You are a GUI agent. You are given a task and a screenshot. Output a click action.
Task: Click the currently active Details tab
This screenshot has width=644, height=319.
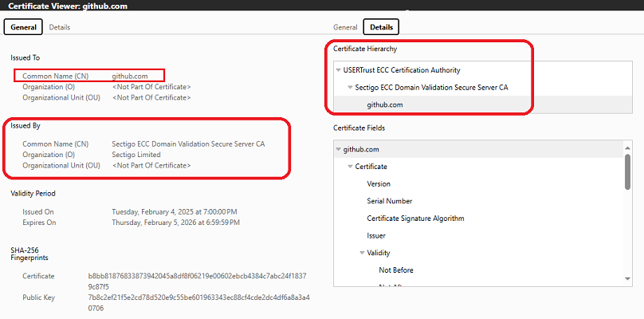(x=381, y=27)
